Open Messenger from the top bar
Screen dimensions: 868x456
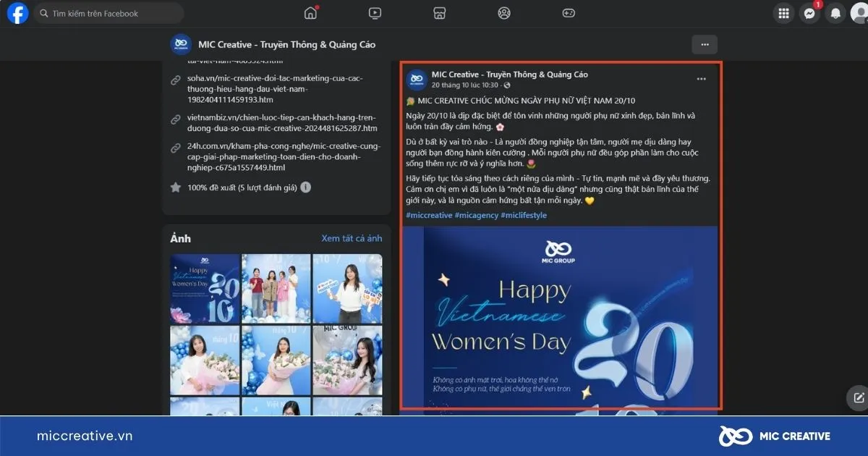pyautogui.click(x=809, y=13)
